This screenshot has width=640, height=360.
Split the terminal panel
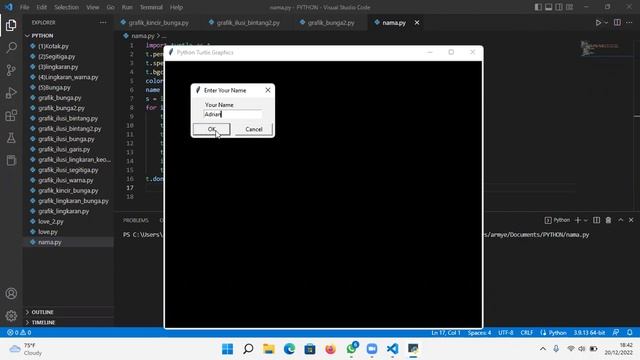point(596,220)
